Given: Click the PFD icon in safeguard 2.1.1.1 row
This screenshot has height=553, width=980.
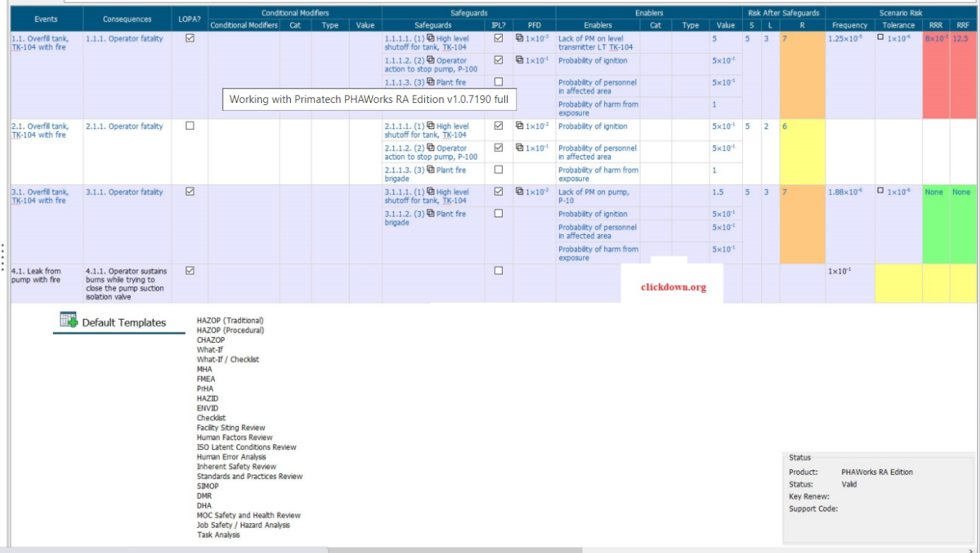Looking at the screenshot, I should coord(519,125).
